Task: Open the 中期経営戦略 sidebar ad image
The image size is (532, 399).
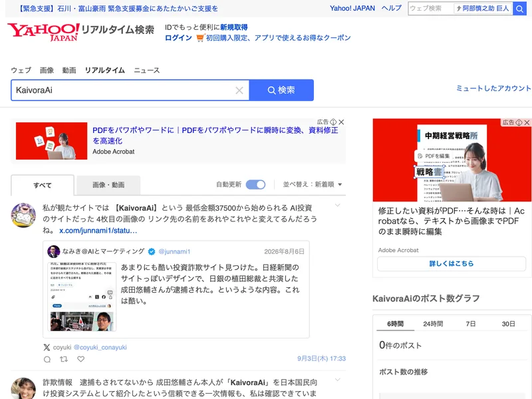Action: point(452,160)
